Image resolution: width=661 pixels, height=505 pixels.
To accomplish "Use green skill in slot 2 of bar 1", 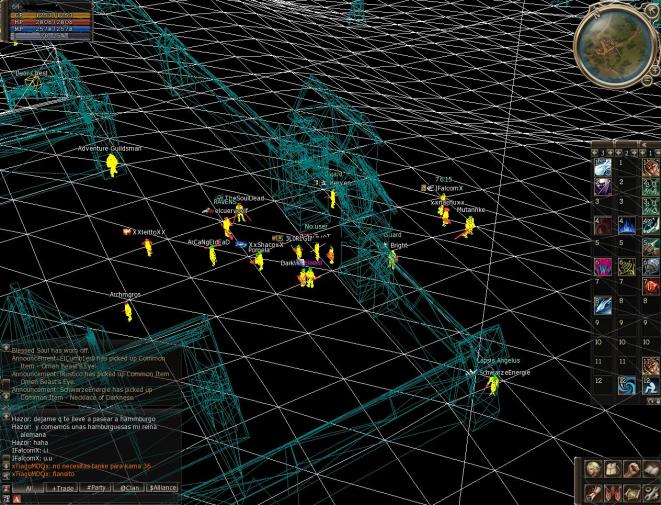I will (x=651, y=186).
